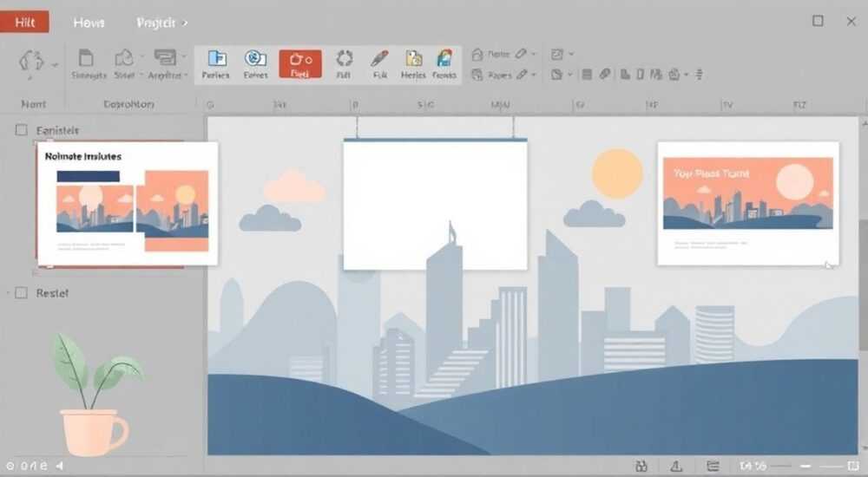Click the highlighted red Flaej button
The image size is (868, 477).
[x=300, y=63]
